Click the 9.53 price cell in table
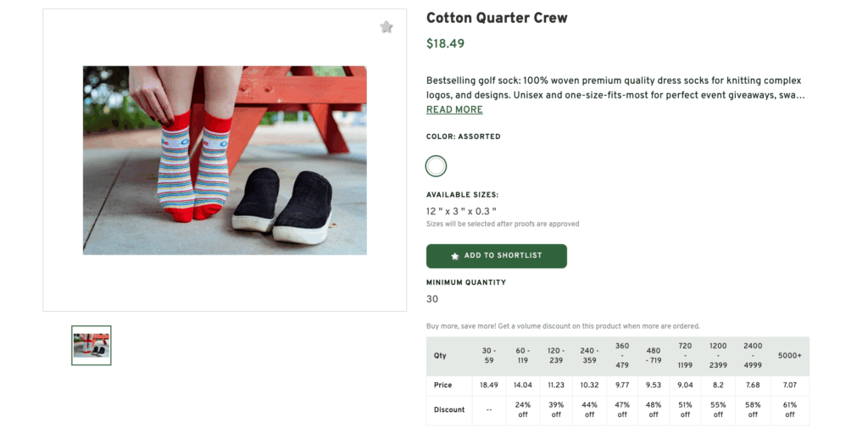This screenshot has height=434, width=868. [654, 385]
